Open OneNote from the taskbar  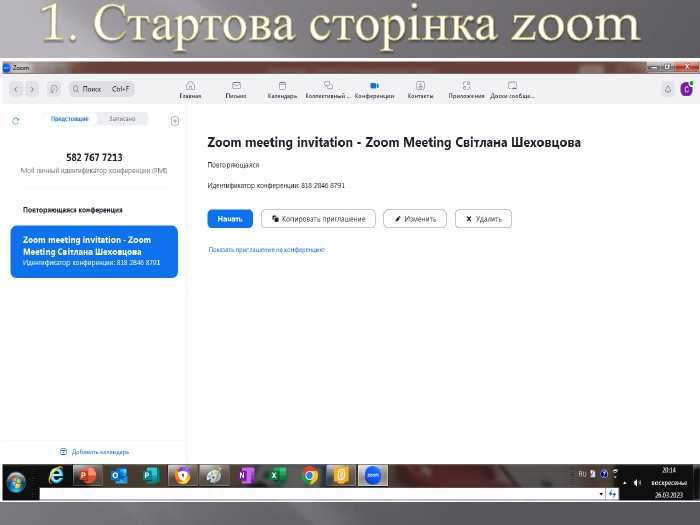click(x=246, y=475)
